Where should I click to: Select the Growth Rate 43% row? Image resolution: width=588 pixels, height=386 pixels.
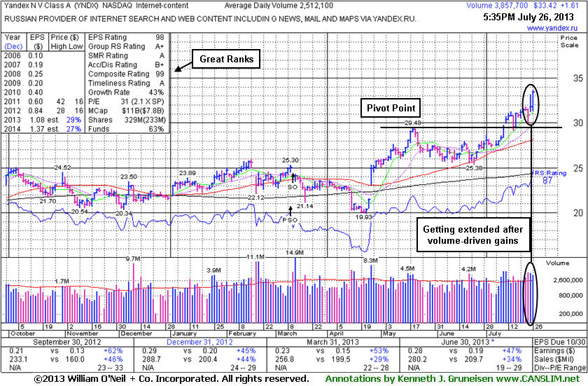pos(127,92)
